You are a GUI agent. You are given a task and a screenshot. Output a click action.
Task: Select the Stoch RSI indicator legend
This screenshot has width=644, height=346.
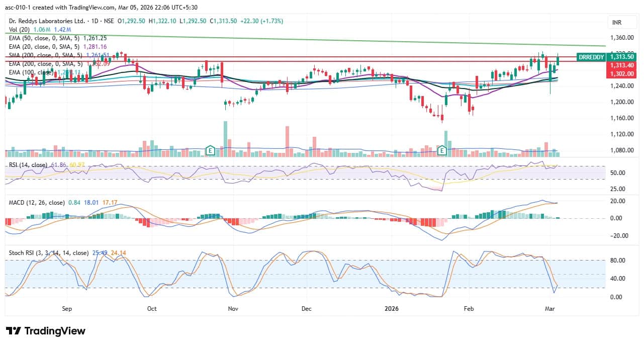point(49,253)
